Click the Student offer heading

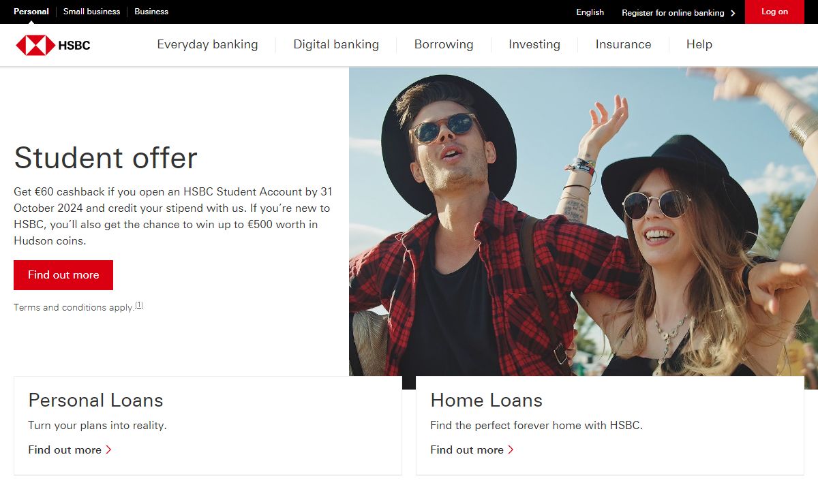point(106,158)
